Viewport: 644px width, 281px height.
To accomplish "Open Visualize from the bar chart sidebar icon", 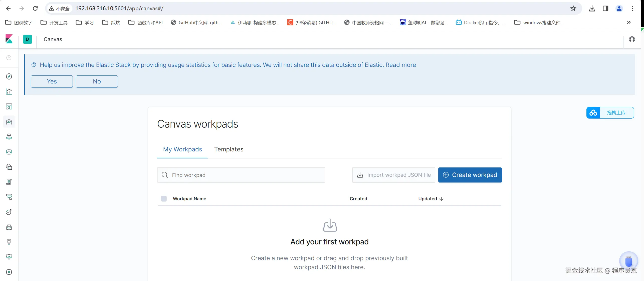I will [x=9, y=91].
